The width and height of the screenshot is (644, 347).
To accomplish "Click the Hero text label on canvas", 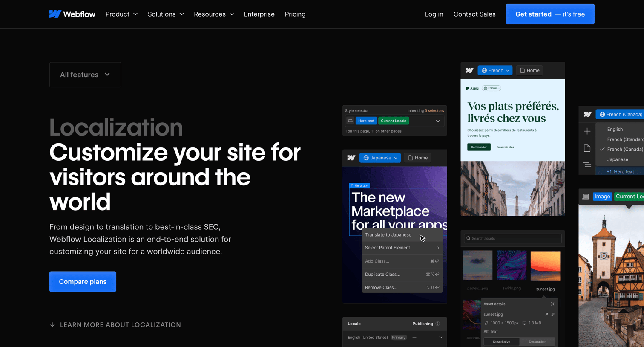I will click(359, 185).
